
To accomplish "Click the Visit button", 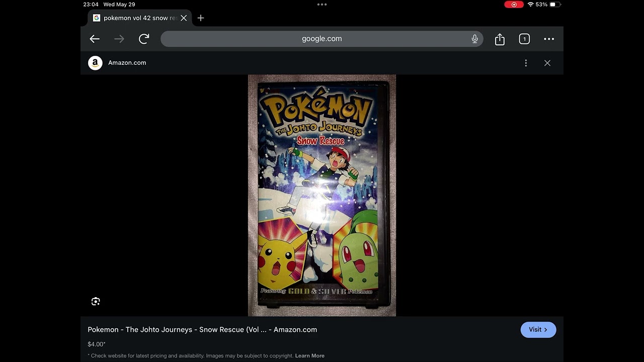I will click(x=538, y=330).
